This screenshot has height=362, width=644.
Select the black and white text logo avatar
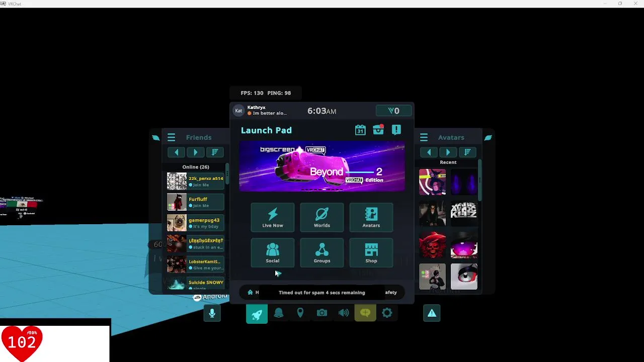pyautogui.click(x=464, y=213)
